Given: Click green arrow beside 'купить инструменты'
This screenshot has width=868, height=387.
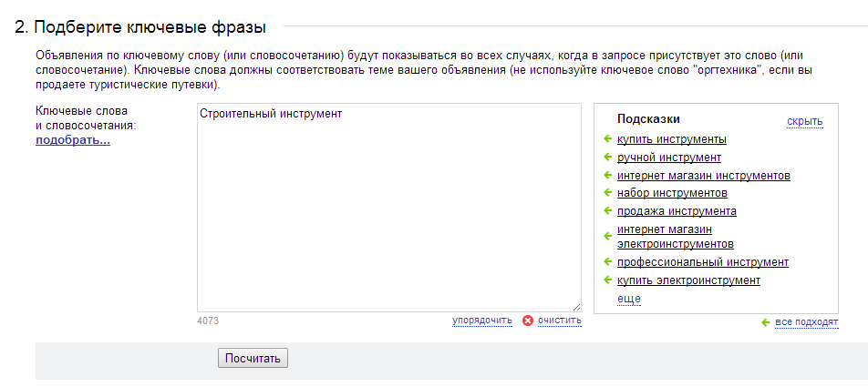Looking at the screenshot, I should pos(607,138).
